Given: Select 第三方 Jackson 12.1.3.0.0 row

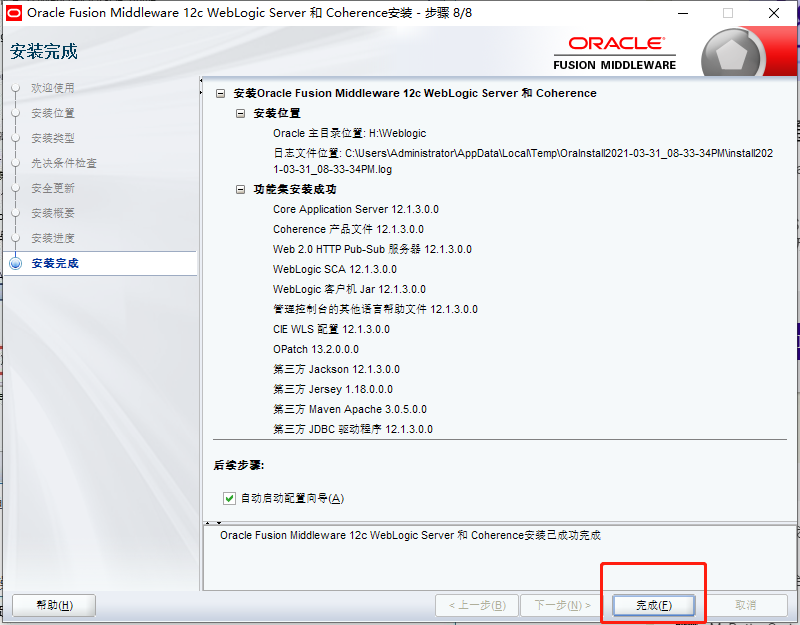Looking at the screenshot, I should tap(336, 369).
